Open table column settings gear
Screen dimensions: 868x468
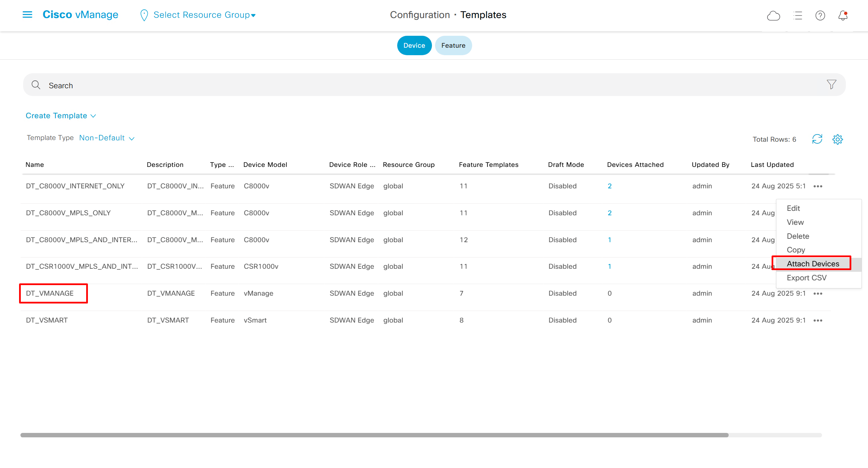[x=837, y=139]
